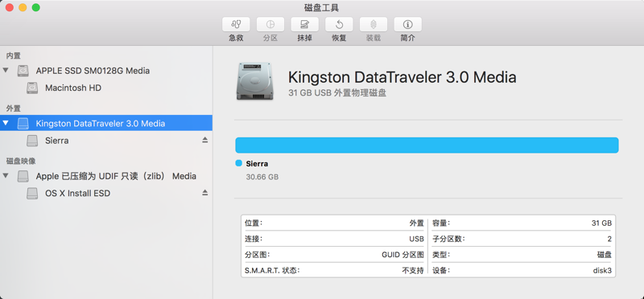Screen dimensions: 644x299
Task: Click the Kingston drive icon in sidebar
Action: [x=23, y=124]
